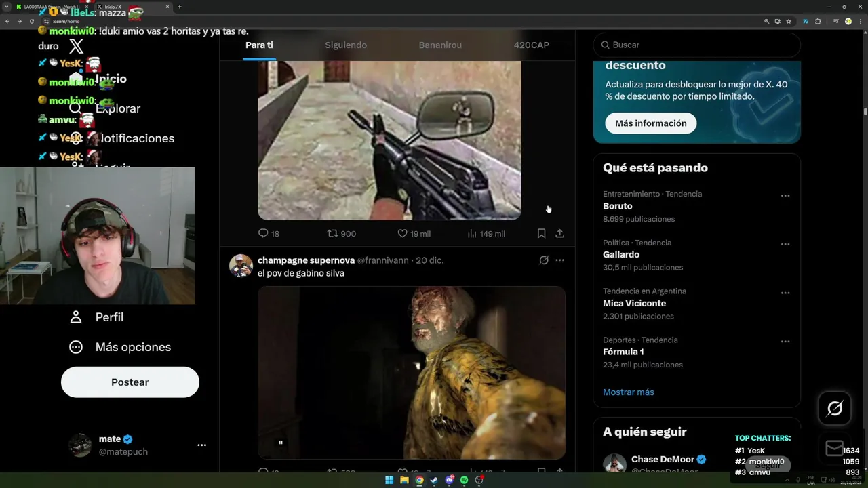This screenshot has width=868, height=488.
Task: Click the Mostrar más link
Action: 629,392
